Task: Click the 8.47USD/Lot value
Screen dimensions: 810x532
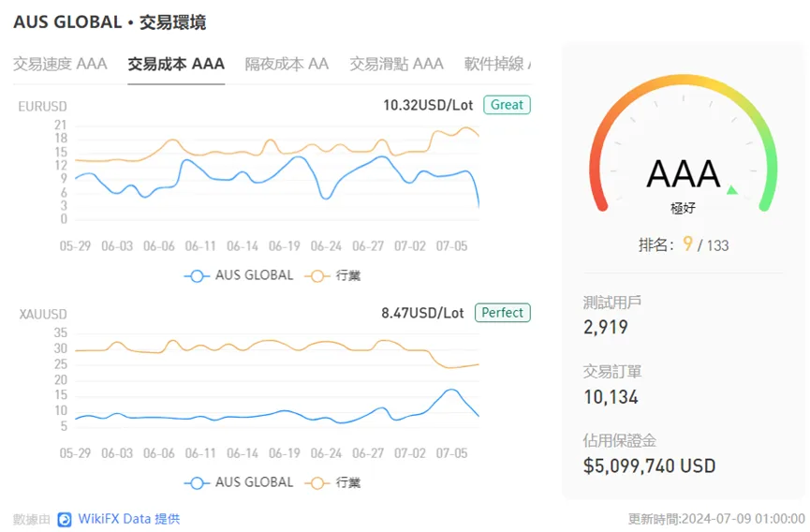Action: tap(422, 313)
